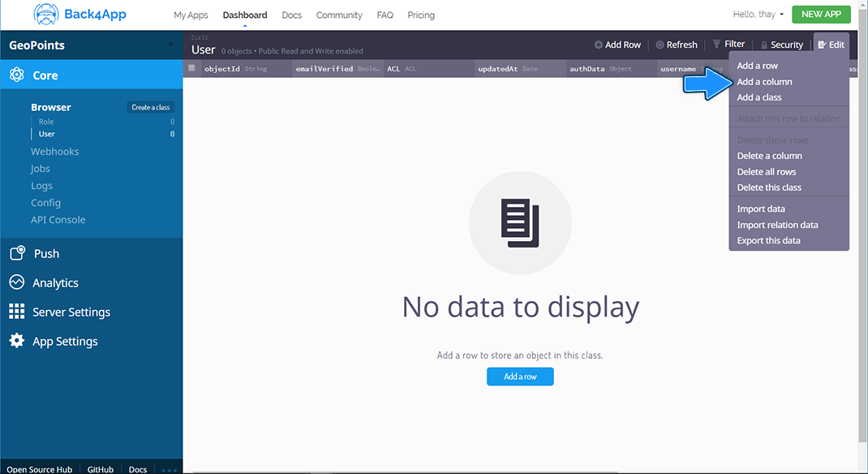Click the authData column header
This screenshot has width=868, height=474.
[612, 69]
